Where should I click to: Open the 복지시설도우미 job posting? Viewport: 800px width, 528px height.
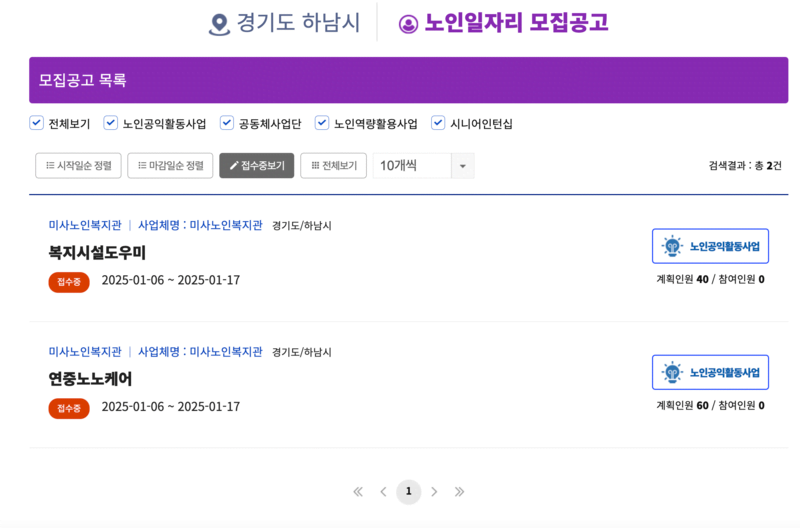click(x=97, y=253)
